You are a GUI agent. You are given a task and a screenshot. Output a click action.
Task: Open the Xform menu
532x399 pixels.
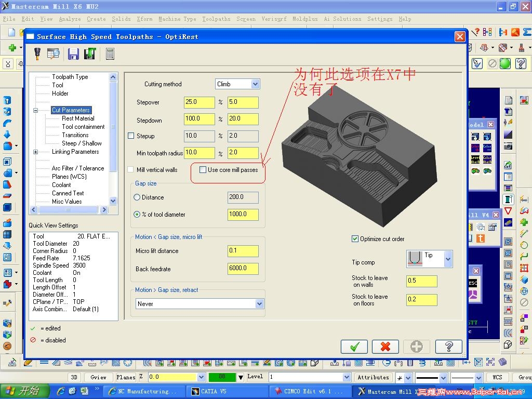click(144, 19)
